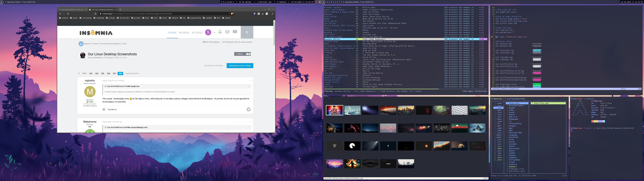Open a new browser tab with plus
This screenshot has width=644, height=181.
120,10
